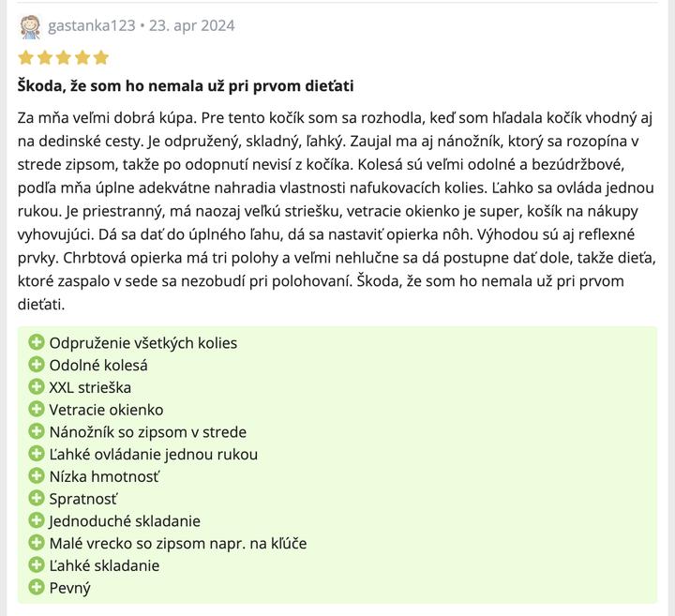
Task: Click plus icon beside Odolné kolesá
Action: 37,366
